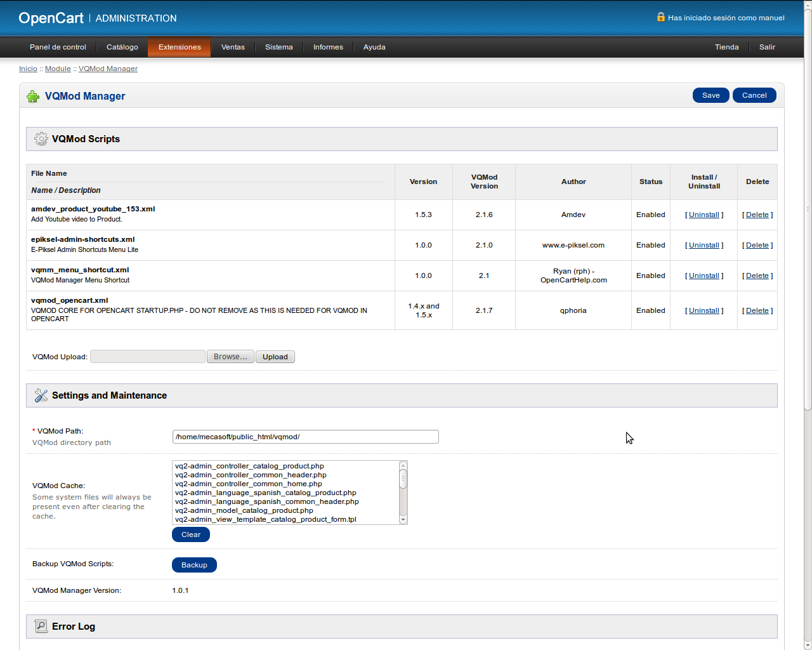
Task: Click the Status column header
Action: (x=651, y=182)
